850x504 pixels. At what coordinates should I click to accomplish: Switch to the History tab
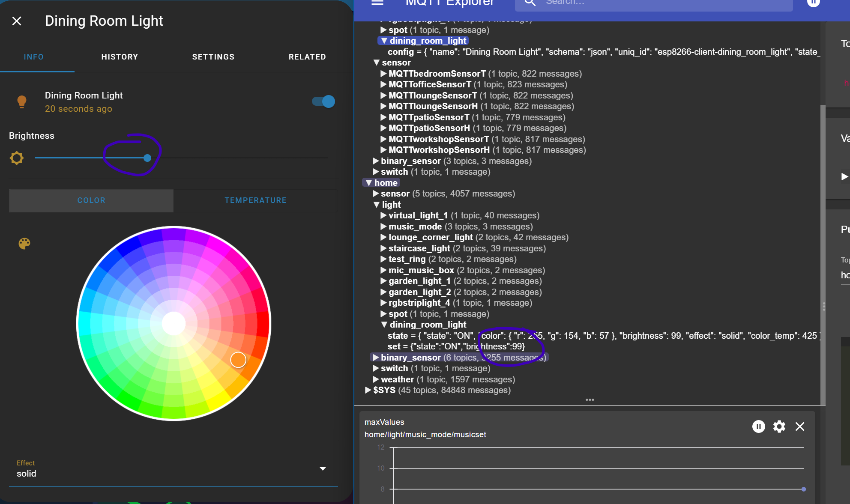tap(120, 57)
